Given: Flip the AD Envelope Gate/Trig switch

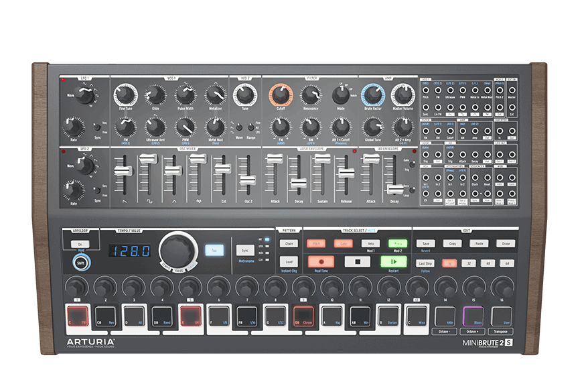Looking at the screenshot, I should coord(412,164).
